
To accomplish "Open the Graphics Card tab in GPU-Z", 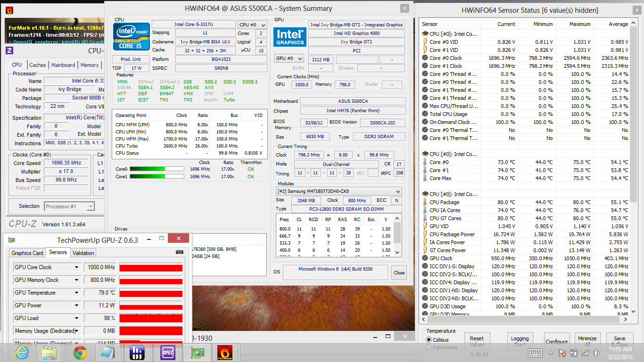I will (27, 253).
